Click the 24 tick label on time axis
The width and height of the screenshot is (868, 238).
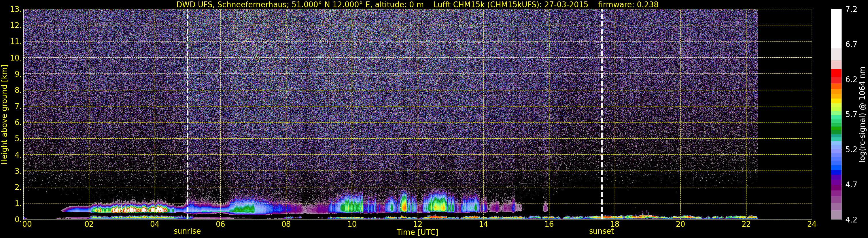coord(812,224)
